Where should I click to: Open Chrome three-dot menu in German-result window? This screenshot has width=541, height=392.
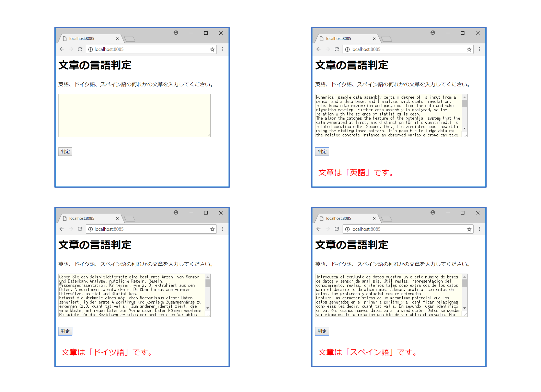(223, 229)
